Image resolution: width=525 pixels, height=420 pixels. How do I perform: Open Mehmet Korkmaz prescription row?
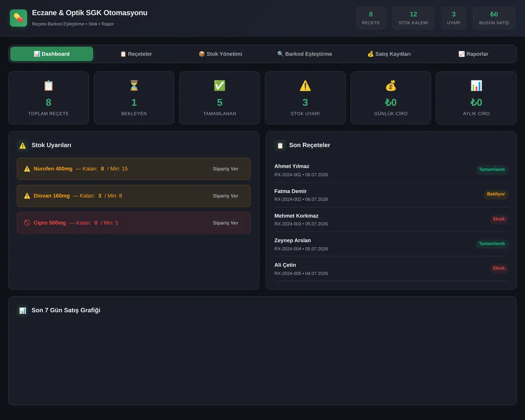tap(391, 219)
